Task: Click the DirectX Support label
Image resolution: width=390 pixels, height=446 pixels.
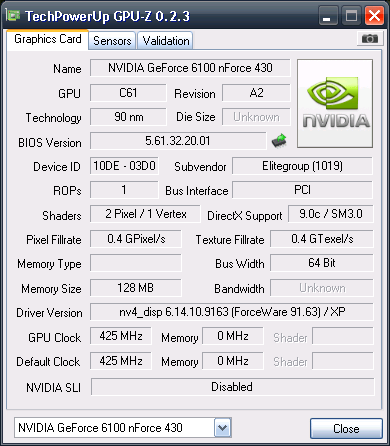Action: [x=245, y=216]
